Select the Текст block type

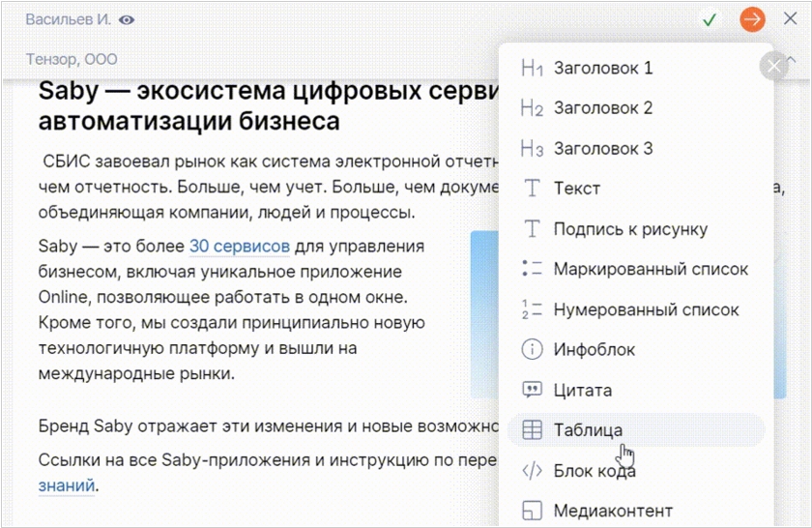pyautogui.click(x=636, y=189)
